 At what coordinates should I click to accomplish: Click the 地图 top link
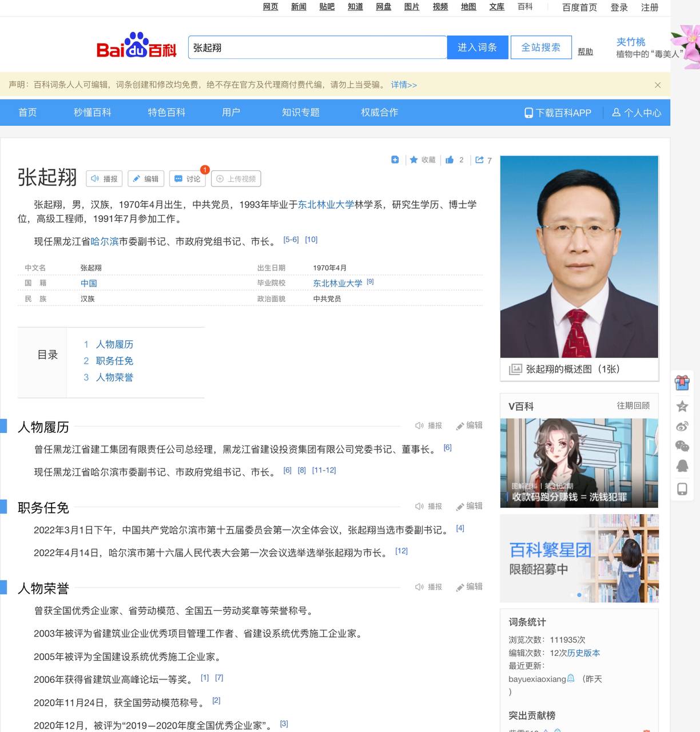[468, 7]
